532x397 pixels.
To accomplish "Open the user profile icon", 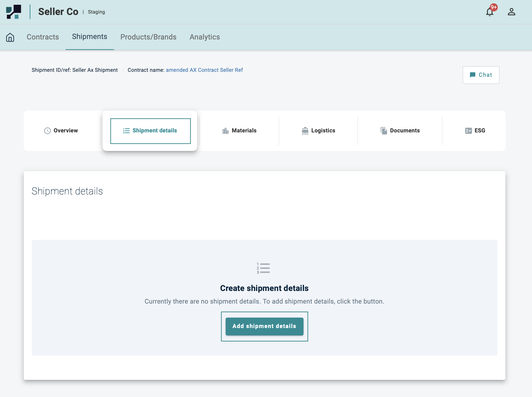I will pos(511,12).
